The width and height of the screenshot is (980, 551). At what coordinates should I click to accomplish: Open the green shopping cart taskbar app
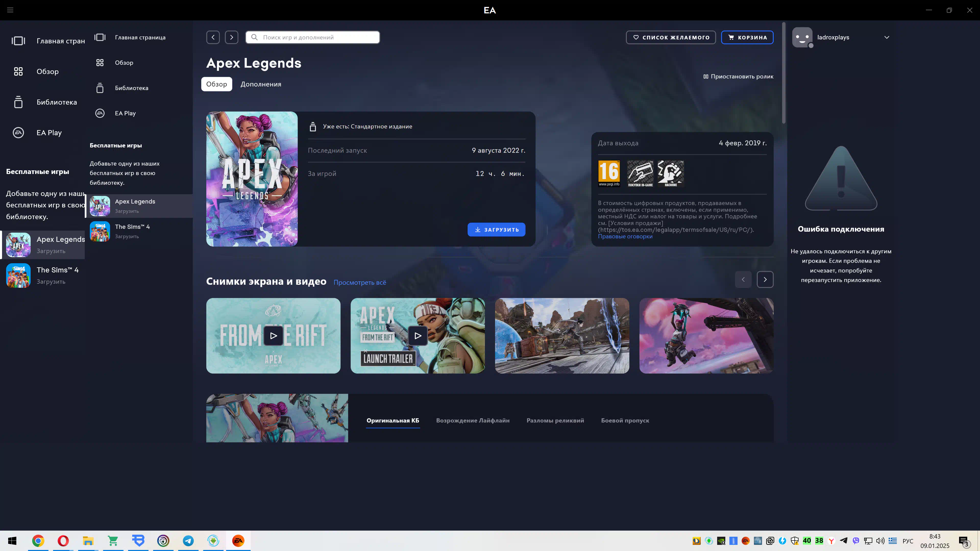pos(113,541)
